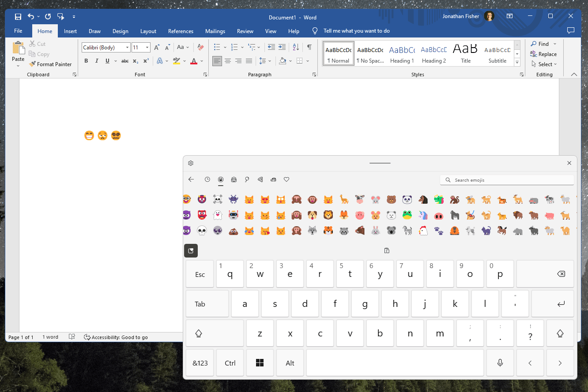588x392 pixels.
Task: Open emoji panel settings gear
Action: (191, 163)
